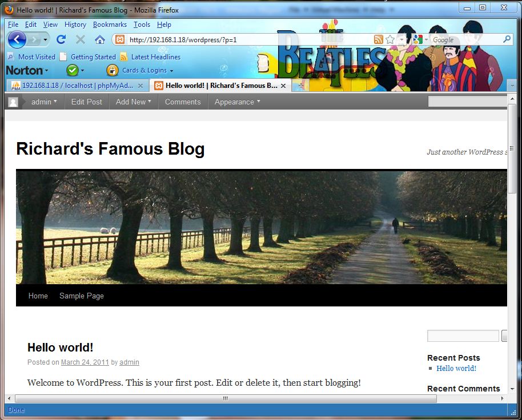This screenshot has height=420, width=522.
Task: Open the Tools menu
Action: pyautogui.click(x=142, y=25)
